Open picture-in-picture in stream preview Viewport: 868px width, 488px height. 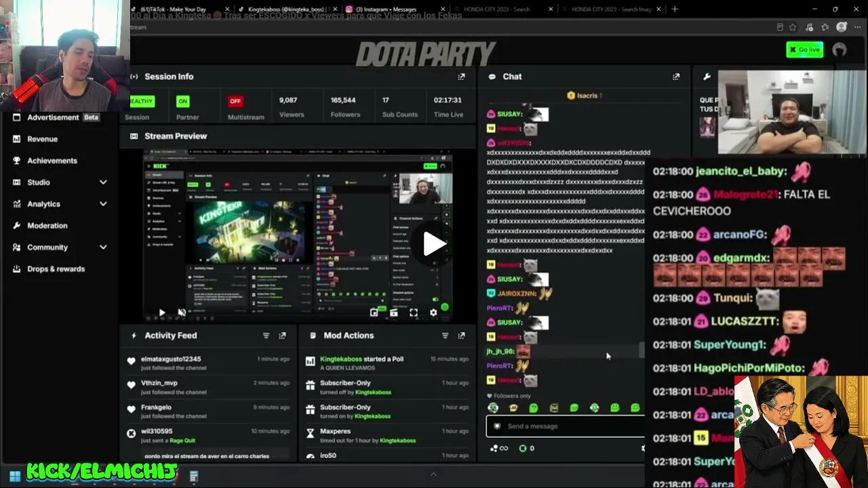(x=374, y=312)
